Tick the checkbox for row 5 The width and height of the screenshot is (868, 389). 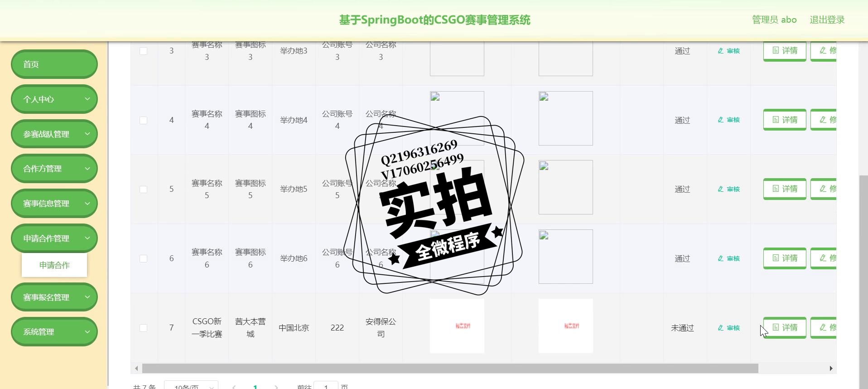pos(143,189)
